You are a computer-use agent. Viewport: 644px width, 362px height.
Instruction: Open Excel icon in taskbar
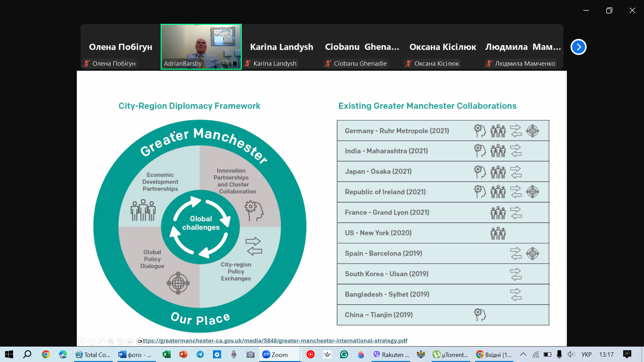166,355
